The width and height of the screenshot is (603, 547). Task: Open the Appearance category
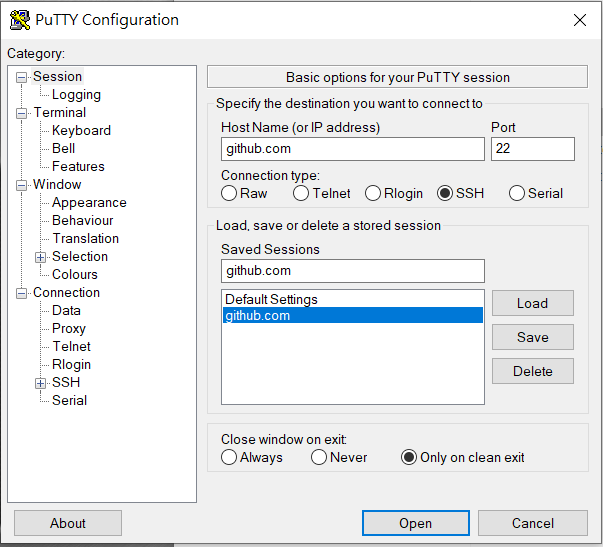[89, 202]
